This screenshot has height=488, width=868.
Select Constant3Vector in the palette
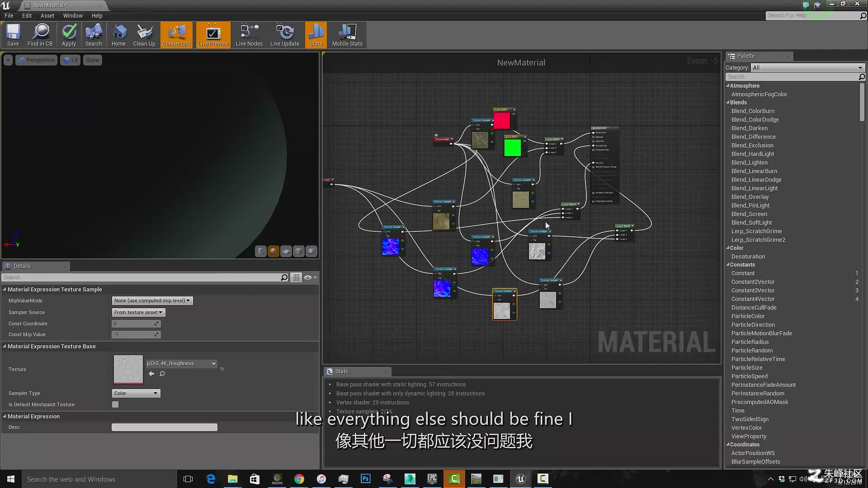[x=753, y=290]
